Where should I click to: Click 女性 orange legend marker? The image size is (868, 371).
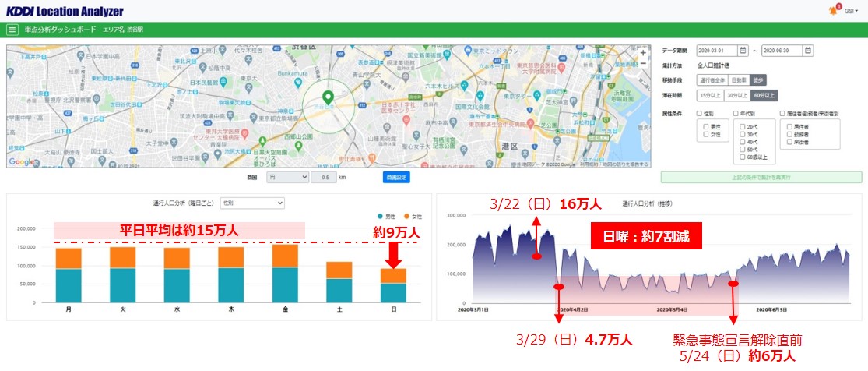click(406, 216)
